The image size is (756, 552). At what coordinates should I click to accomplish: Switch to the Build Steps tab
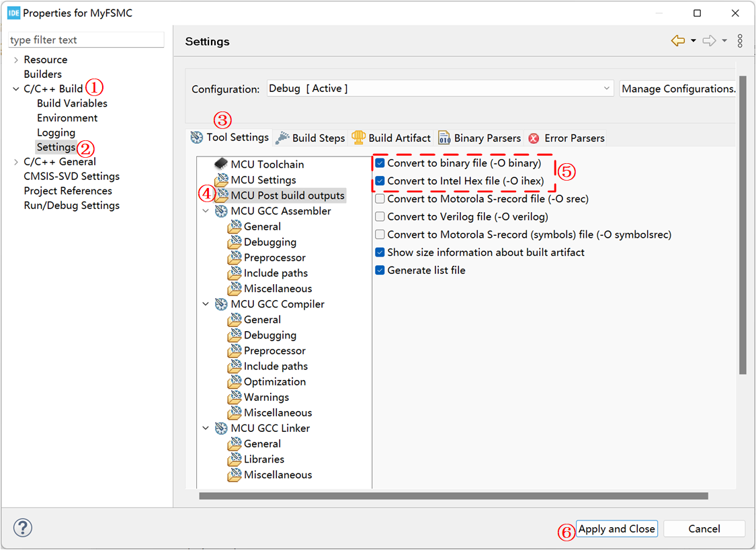[x=310, y=138]
